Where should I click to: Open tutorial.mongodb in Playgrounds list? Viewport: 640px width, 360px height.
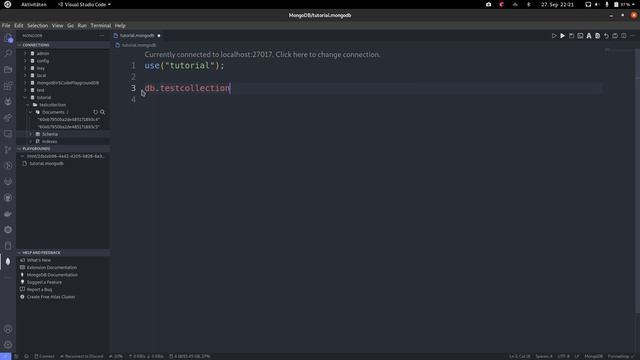tap(47, 164)
